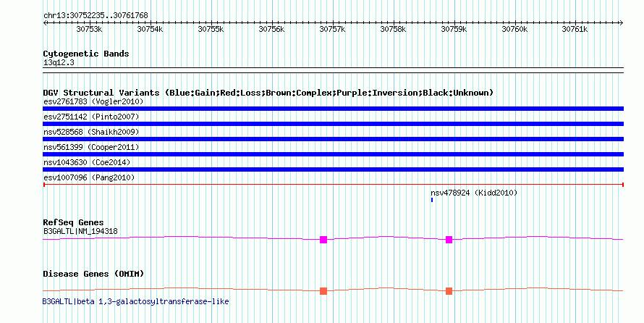Click first orange exon box in OMIM track

323,291
